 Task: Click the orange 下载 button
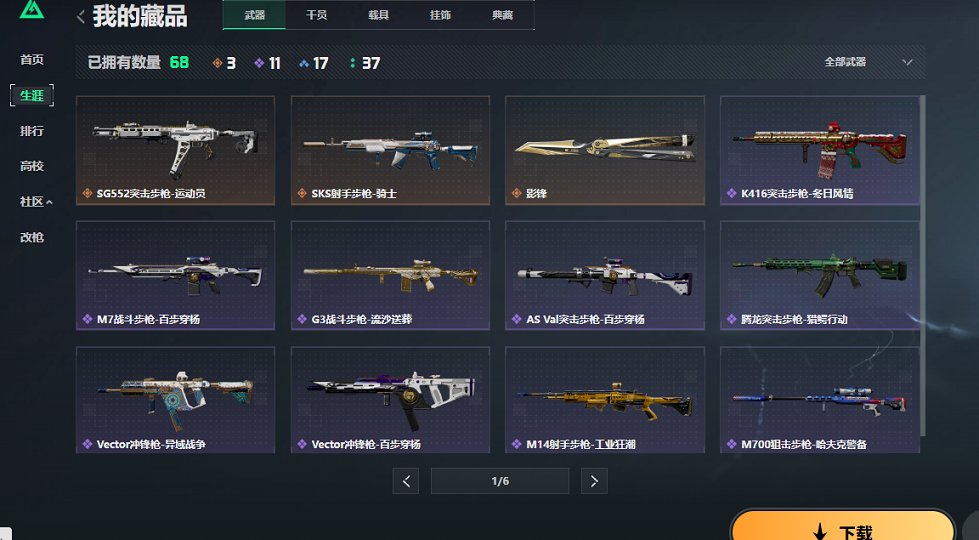click(842, 525)
